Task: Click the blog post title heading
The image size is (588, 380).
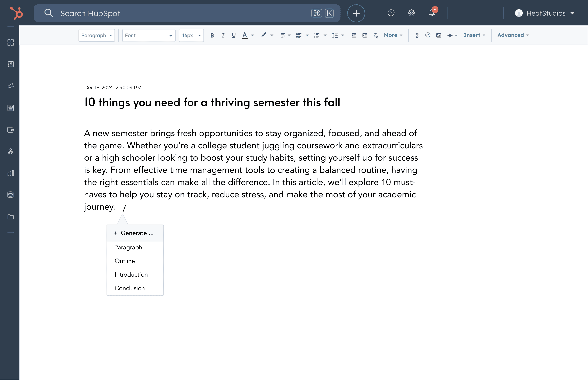Action: click(x=212, y=102)
